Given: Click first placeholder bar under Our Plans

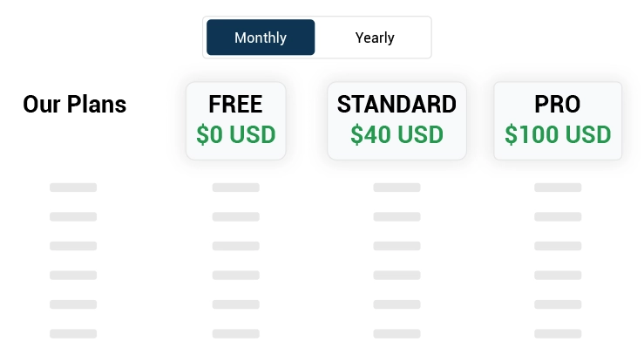Looking at the screenshot, I should (73, 188).
